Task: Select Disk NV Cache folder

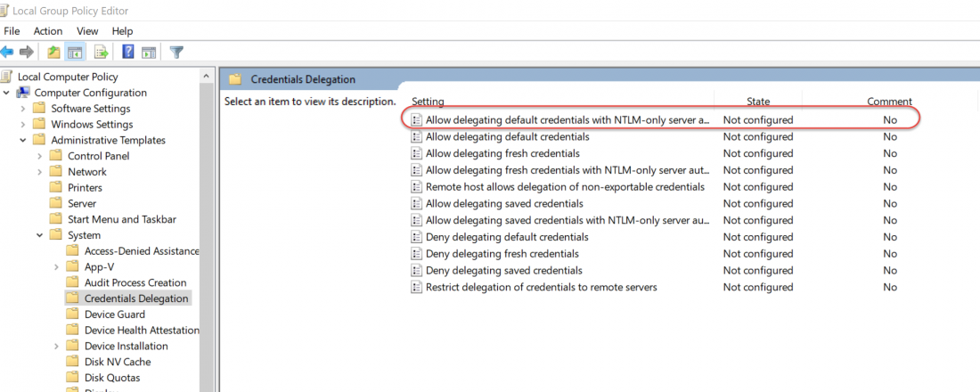Action: [118, 362]
